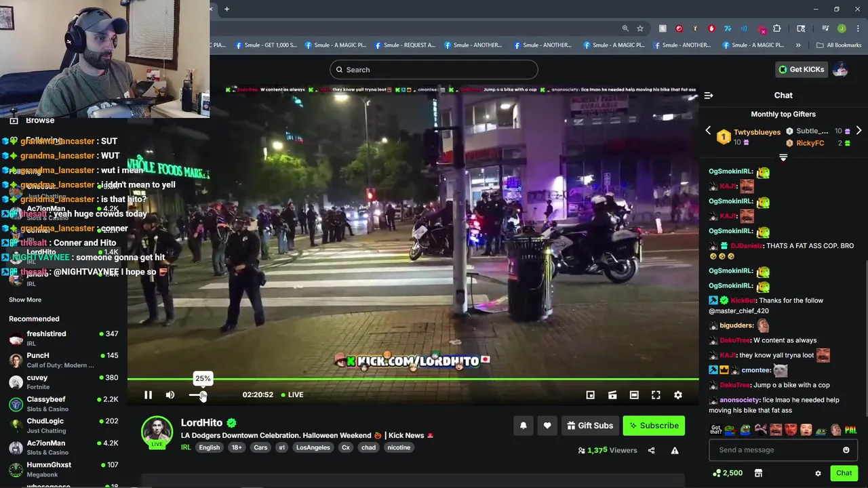Open chat settings gear

click(818, 473)
